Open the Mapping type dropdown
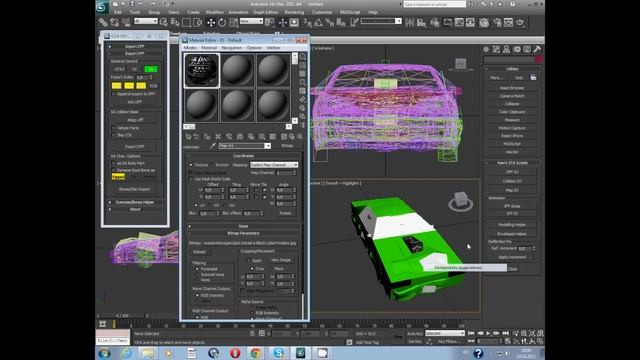 [274, 165]
